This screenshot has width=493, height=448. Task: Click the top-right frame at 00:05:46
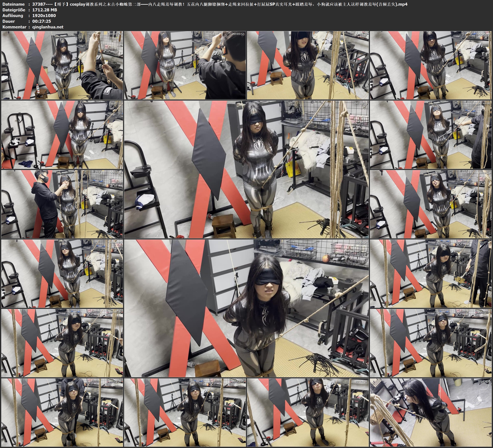click(431, 65)
